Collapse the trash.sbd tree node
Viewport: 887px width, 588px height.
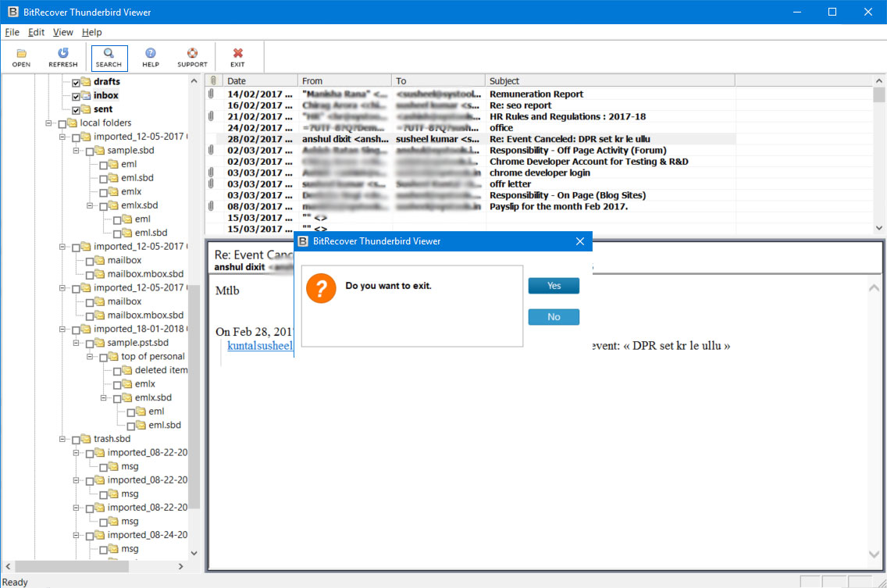[63, 439]
